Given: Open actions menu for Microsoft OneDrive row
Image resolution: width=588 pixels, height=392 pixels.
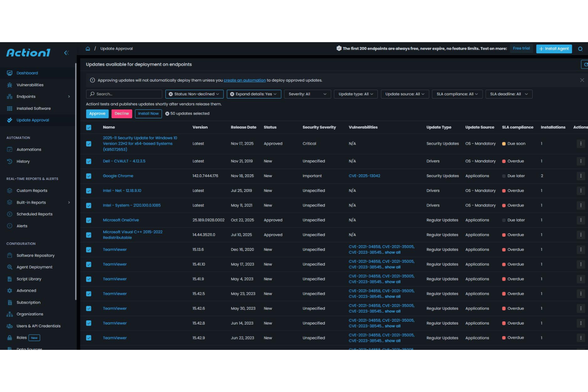Looking at the screenshot, I should click(x=581, y=220).
